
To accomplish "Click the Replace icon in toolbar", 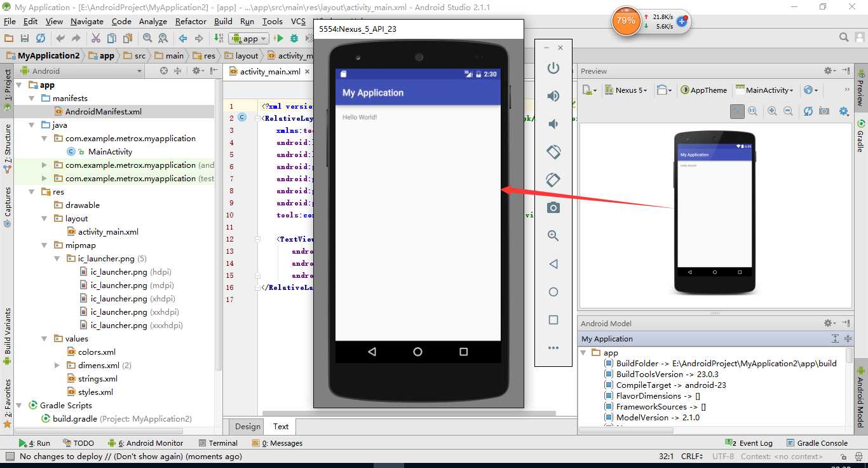I will pos(163,38).
